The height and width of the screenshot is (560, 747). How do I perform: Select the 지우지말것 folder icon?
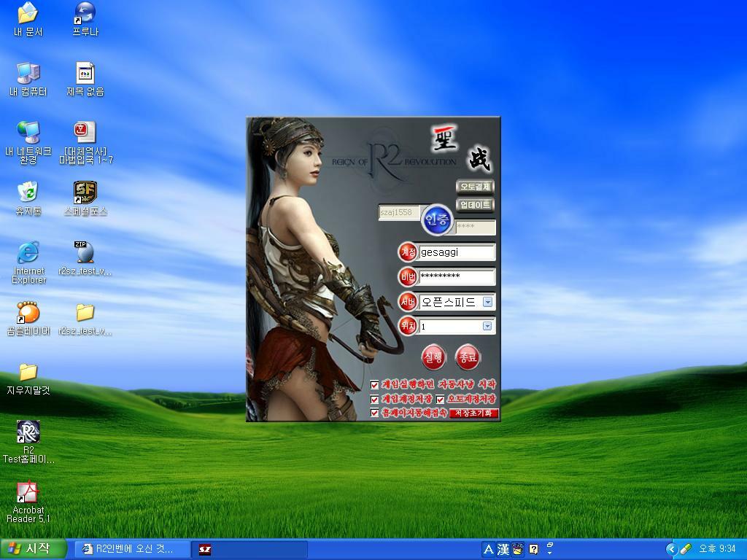(28, 378)
